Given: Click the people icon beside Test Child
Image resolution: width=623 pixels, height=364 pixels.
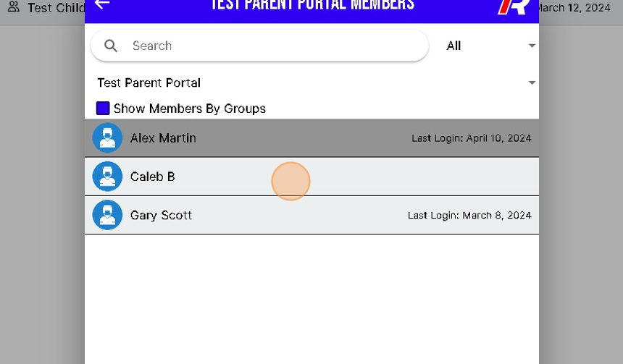Looking at the screenshot, I should coord(13,8).
